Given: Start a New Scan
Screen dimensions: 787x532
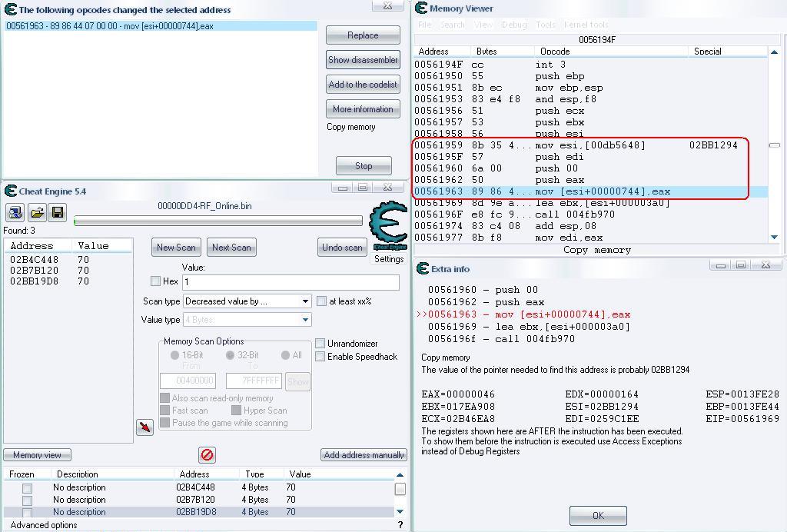Looking at the screenshot, I should click(176, 248).
